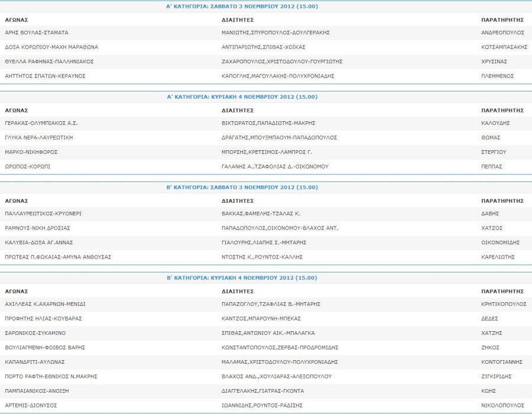The height and width of the screenshot is (414, 532).
Task: Click heading 'Β' ΚΑΤΗΓΟΡΙΑ: ΚΥΡΙΑΚΗ 4 ΝΟΕΜΒΡΙΟΥ 2012 (15.00)'
Action: pyautogui.click(x=242, y=278)
